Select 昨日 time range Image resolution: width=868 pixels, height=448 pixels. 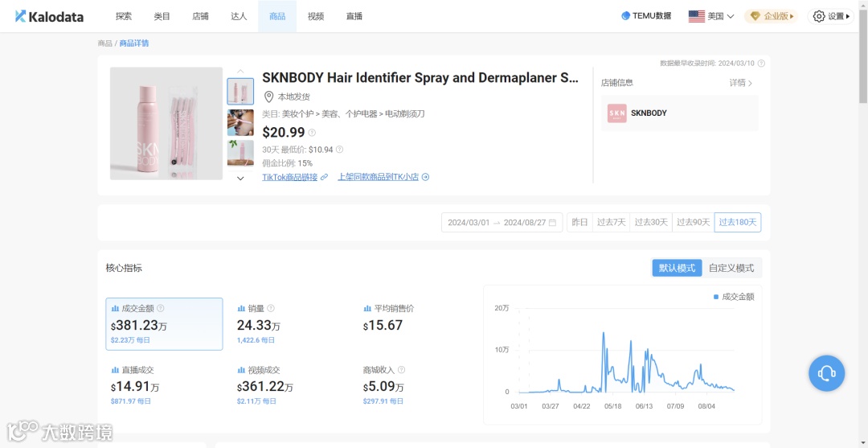[579, 222]
